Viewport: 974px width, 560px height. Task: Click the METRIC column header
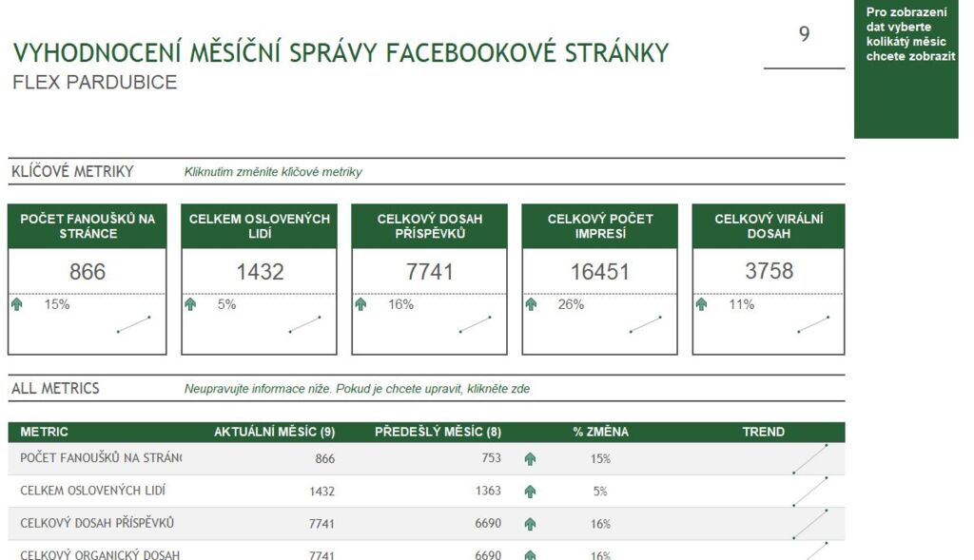45,432
